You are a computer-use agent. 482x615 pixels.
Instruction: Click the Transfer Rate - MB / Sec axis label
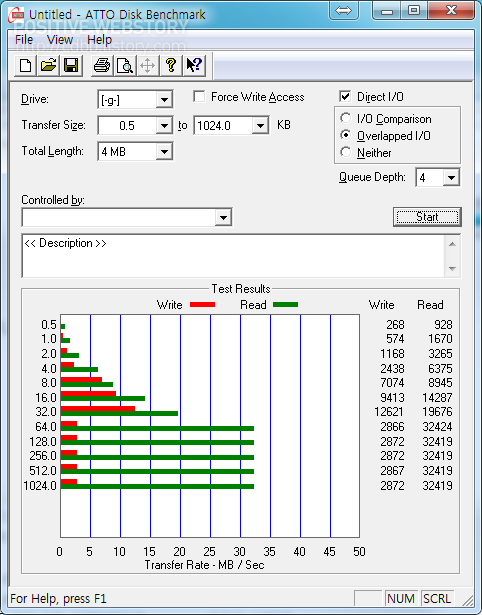[204, 565]
